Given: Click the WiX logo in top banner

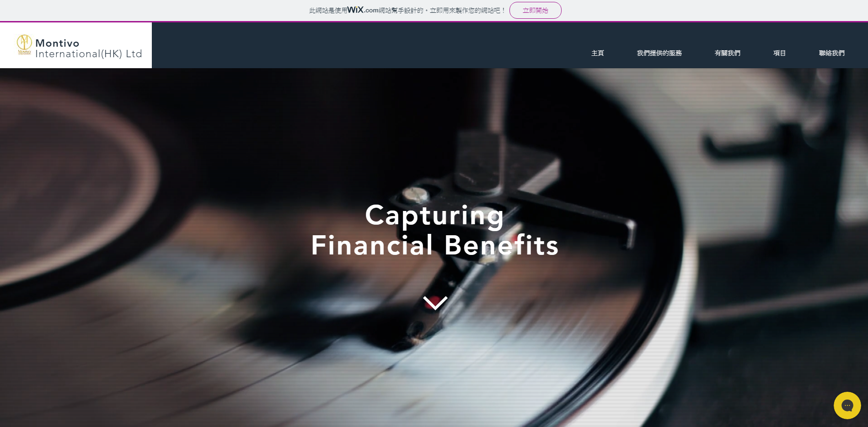Looking at the screenshot, I should pyautogui.click(x=355, y=10).
